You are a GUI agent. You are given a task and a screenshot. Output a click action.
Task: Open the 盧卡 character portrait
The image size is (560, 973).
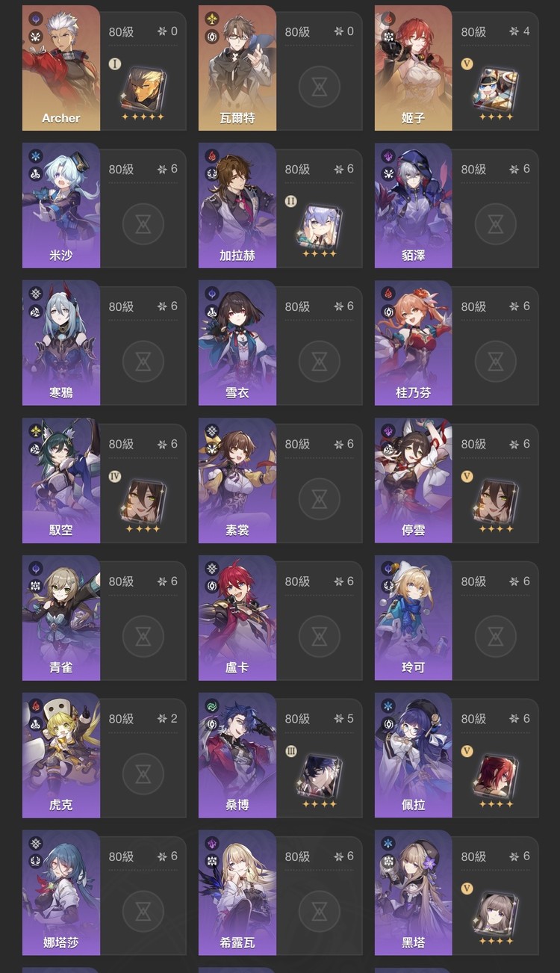(x=237, y=618)
